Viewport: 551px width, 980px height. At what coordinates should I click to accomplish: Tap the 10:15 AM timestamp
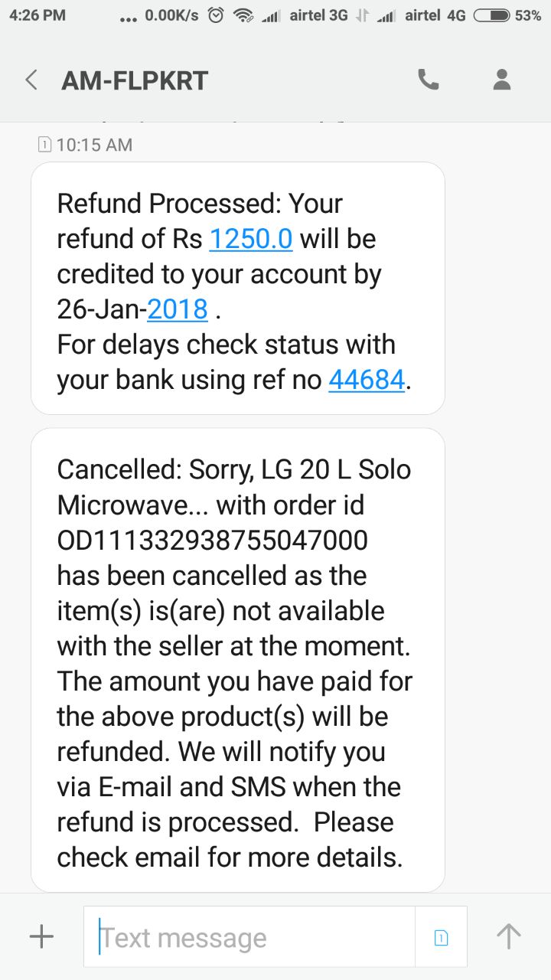[x=94, y=145]
